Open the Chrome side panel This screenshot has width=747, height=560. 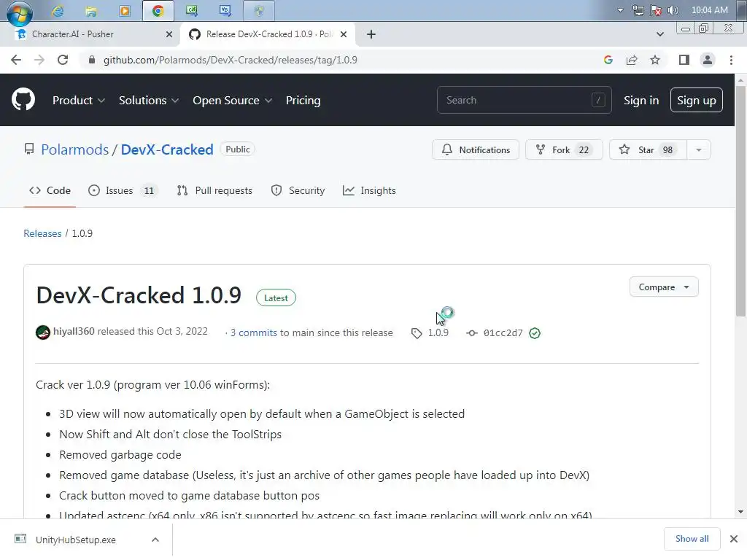click(684, 60)
